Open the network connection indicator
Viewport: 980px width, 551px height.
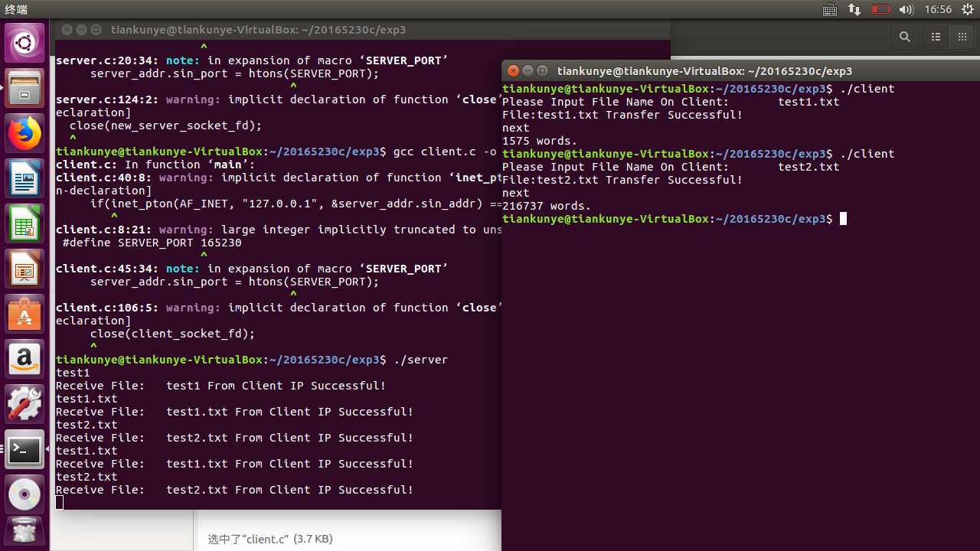pyautogui.click(x=855, y=10)
